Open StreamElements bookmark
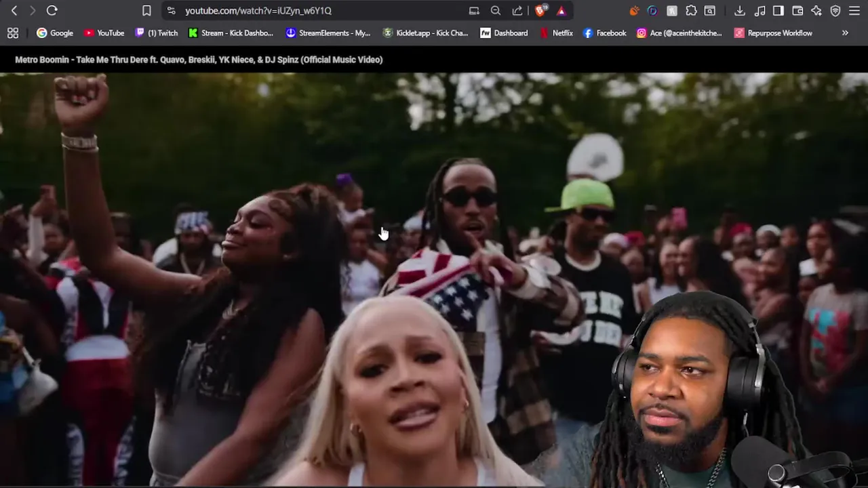 [x=328, y=33]
